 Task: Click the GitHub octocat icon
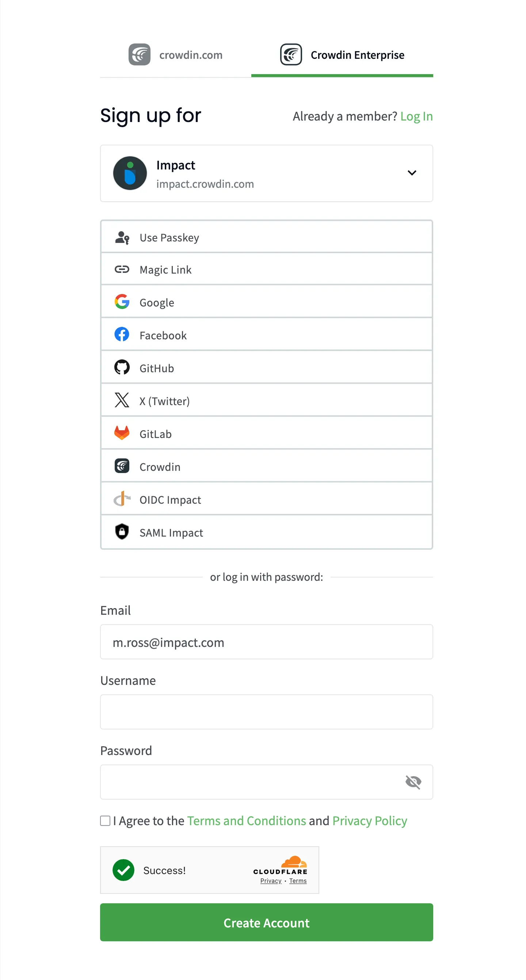tap(122, 367)
